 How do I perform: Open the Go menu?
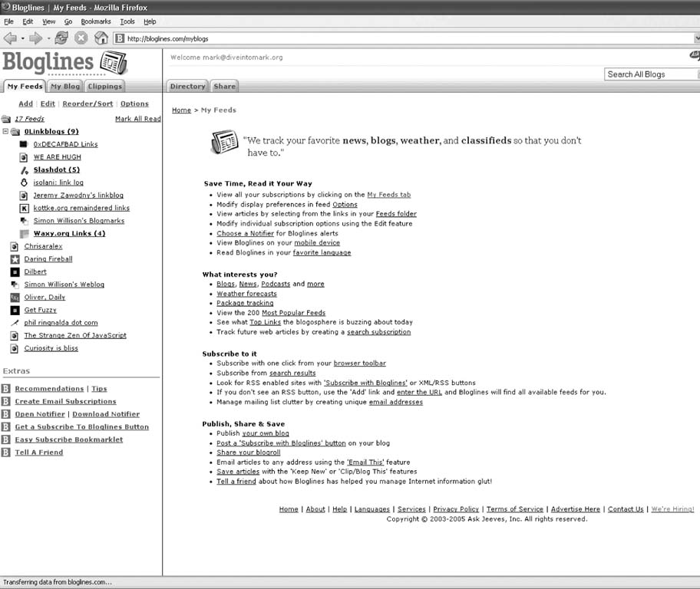[x=68, y=21]
